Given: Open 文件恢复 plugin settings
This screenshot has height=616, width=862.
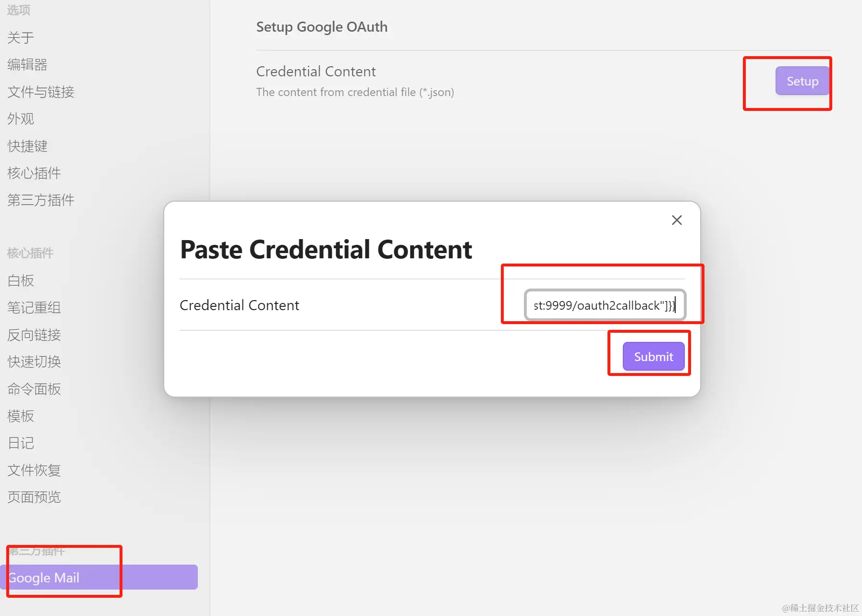Looking at the screenshot, I should (x=34, y=470).
